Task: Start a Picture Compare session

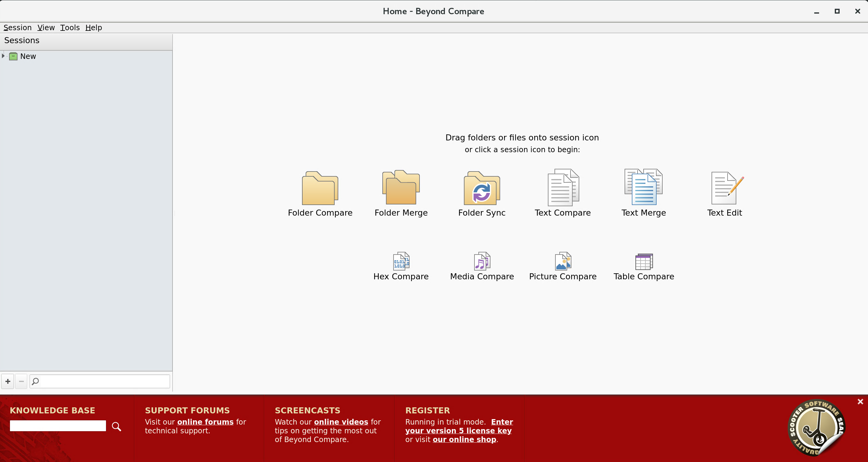Action: tap(563, 261)
